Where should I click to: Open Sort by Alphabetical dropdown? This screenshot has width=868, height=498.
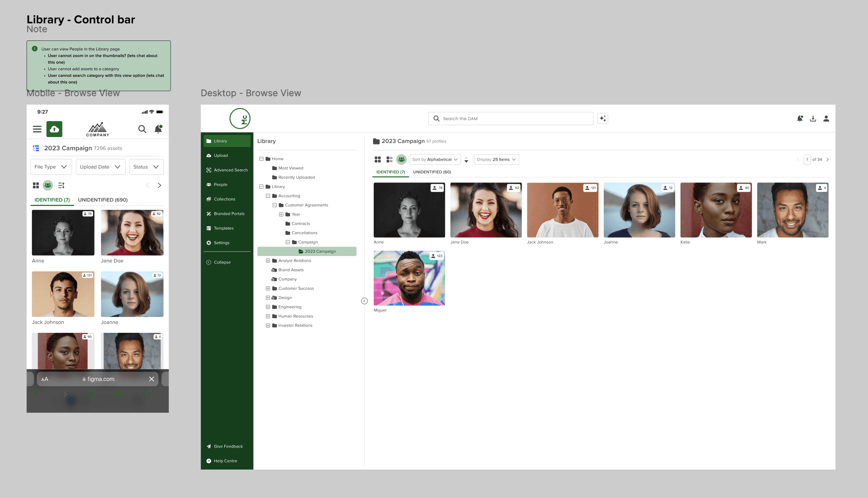(x=435, y=159)
